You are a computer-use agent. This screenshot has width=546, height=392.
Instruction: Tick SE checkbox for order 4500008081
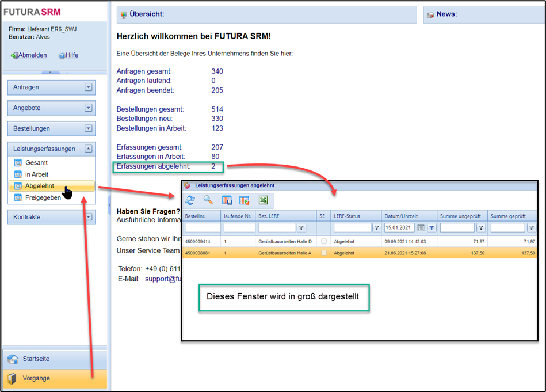324,253
